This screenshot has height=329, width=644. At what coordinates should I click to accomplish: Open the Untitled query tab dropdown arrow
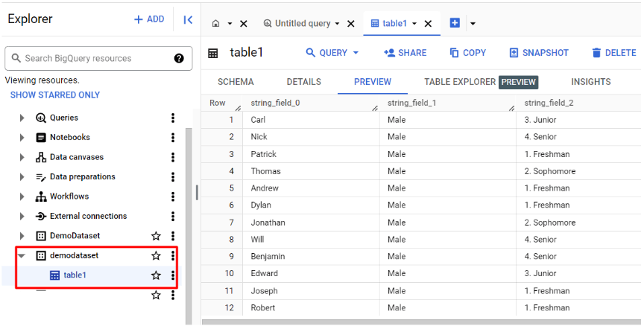(337, 23)
